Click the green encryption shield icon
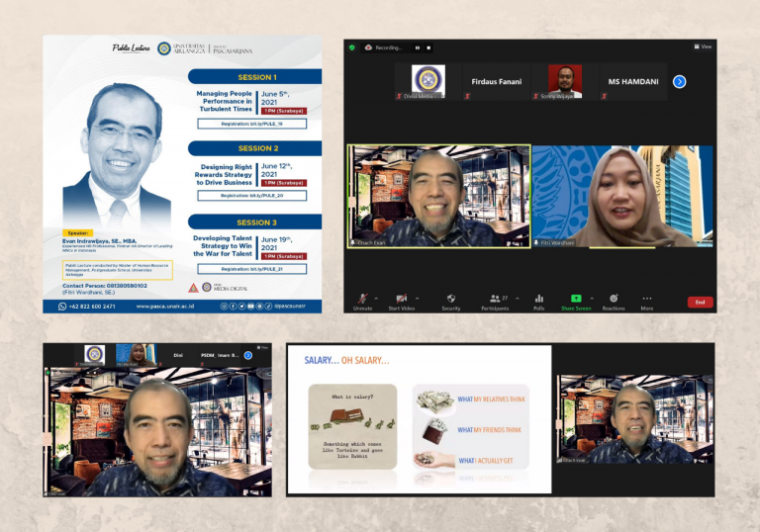Image resolution: width=760 pixels, height=532 pixels. click(352, 47)
